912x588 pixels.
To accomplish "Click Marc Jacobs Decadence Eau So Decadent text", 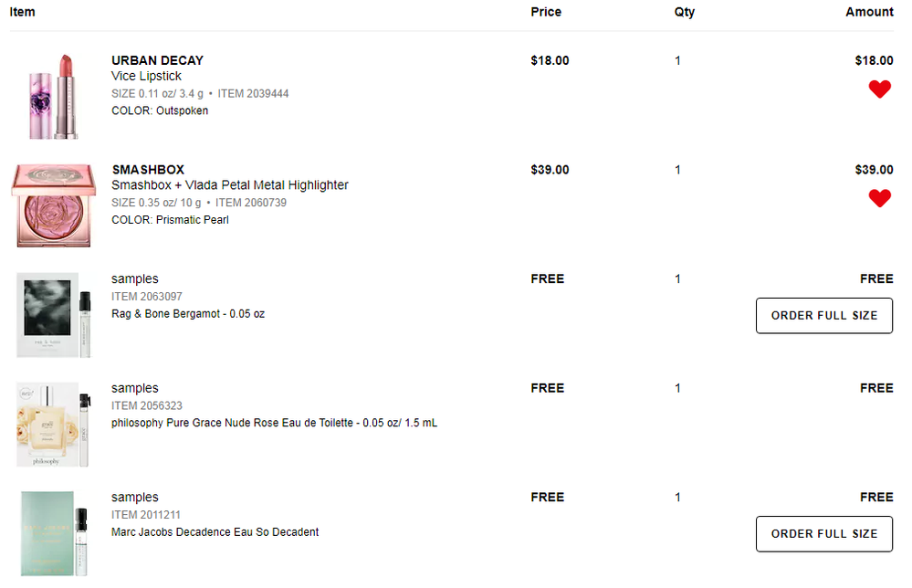I will (x=215, y=531).
